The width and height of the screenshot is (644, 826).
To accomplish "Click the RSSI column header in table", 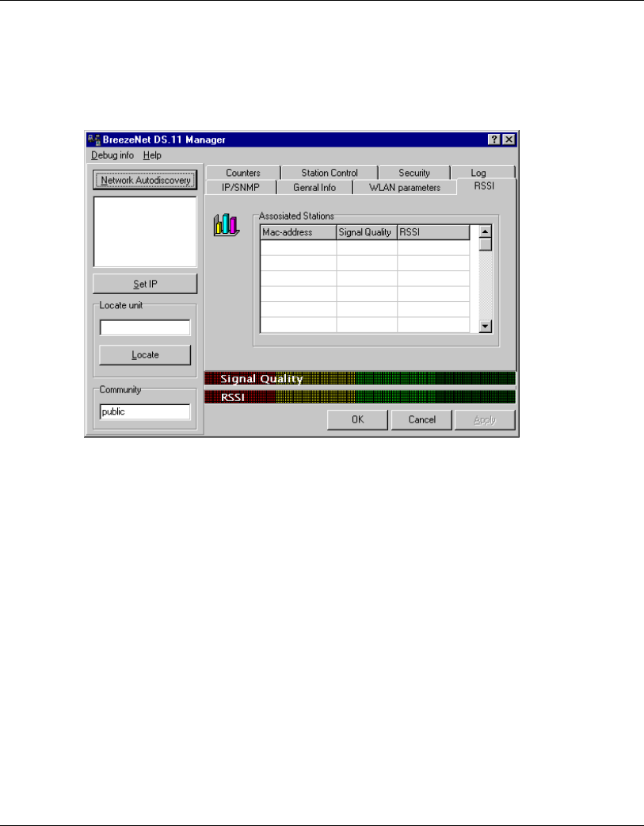I will pos(433,232).
